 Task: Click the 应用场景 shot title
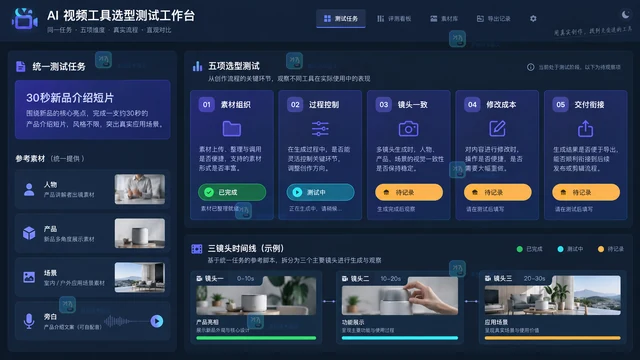coord(496,322)
